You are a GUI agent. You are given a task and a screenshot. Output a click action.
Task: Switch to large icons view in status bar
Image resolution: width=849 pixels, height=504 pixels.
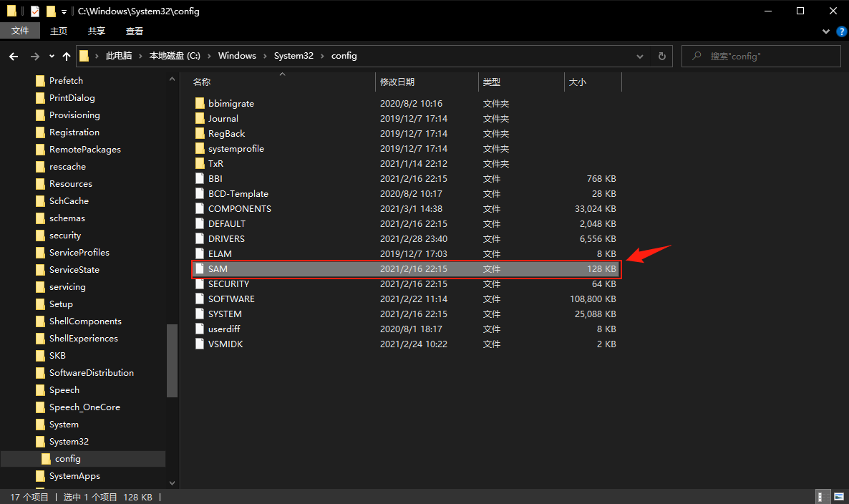pyautogui.click(x=839, y=497)
